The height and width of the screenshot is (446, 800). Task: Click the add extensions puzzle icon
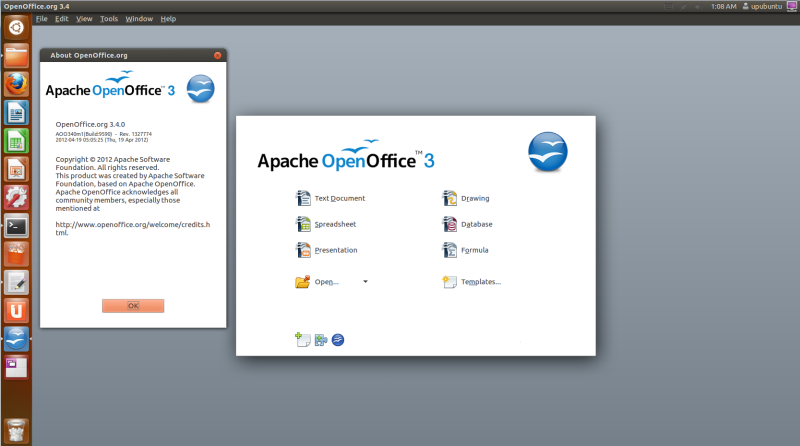click(321, 340)
